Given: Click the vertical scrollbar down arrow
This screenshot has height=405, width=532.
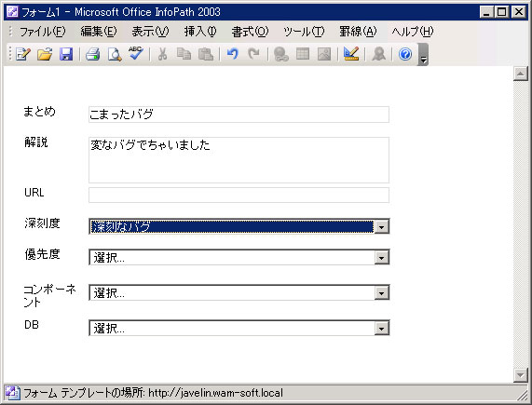Looking at the screenshot, I should tap(521, 375).
